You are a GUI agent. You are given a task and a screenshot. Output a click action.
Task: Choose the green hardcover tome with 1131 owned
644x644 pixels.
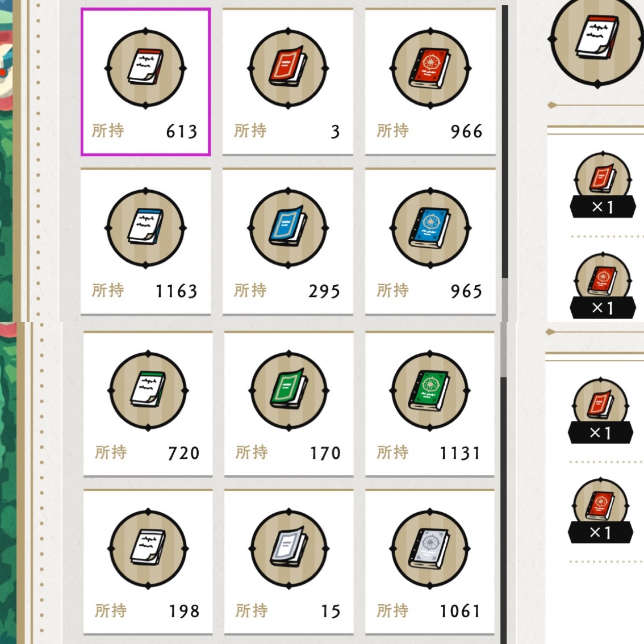(429, 404)
